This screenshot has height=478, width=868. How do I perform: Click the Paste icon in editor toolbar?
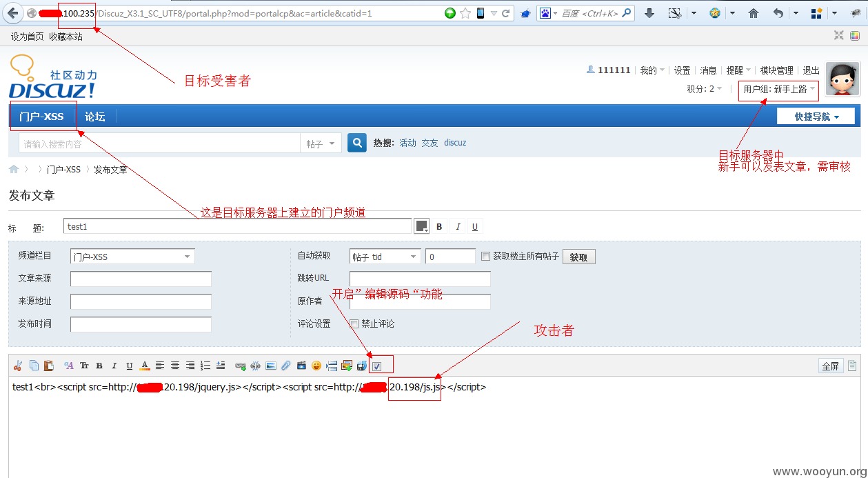49,366
